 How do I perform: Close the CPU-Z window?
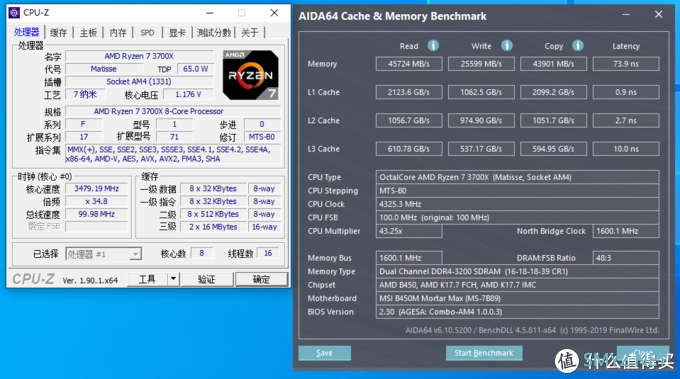point(275,13)
